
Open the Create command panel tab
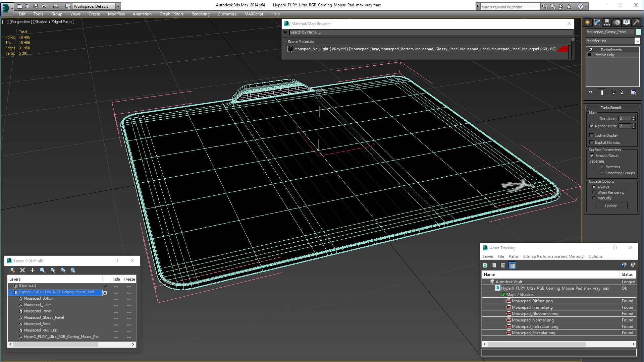pos(588,22)
